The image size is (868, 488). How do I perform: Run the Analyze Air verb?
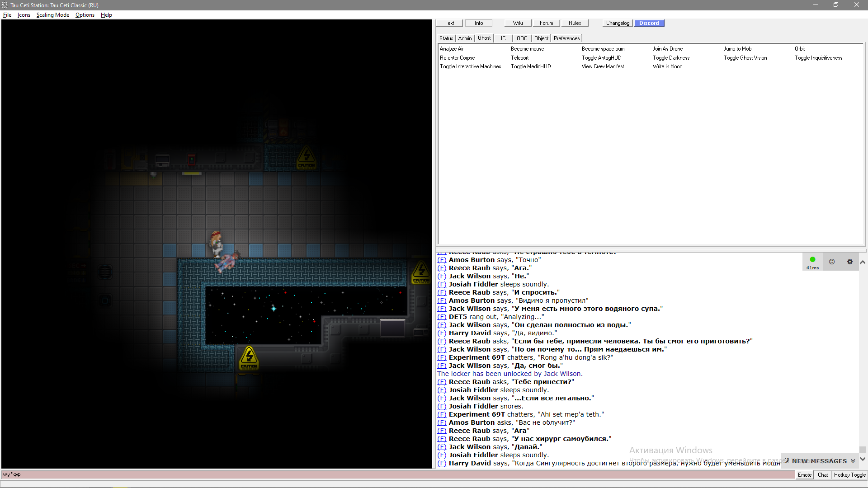pyautogui.click(x=452, y=49)
